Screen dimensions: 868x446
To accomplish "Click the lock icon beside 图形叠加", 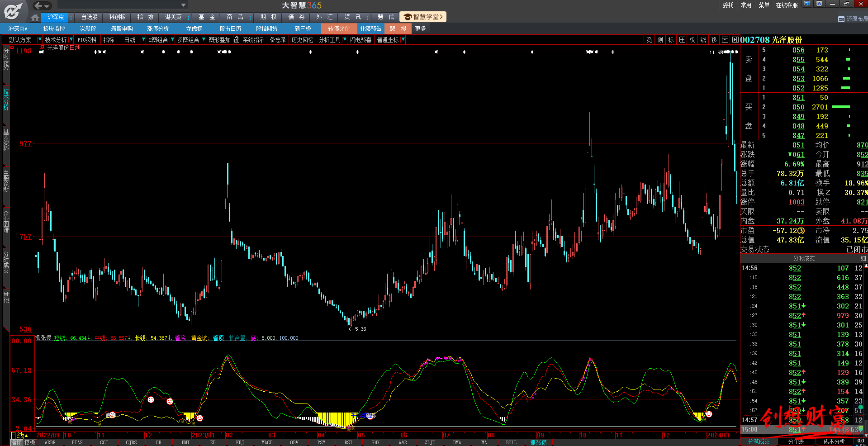I will pyautogui.click(x=237, y=40).
